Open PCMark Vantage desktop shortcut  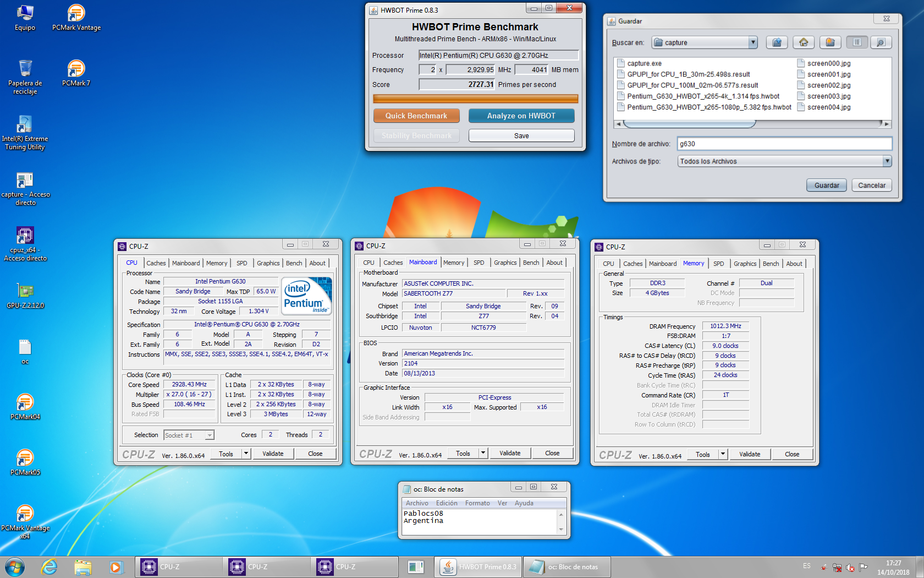click(76, 18)
